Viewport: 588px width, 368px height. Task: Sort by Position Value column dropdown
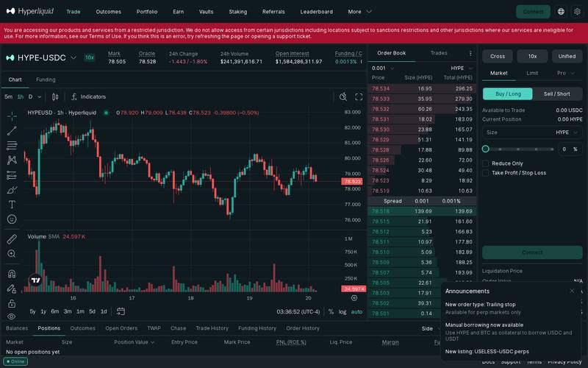pos(135,342)
